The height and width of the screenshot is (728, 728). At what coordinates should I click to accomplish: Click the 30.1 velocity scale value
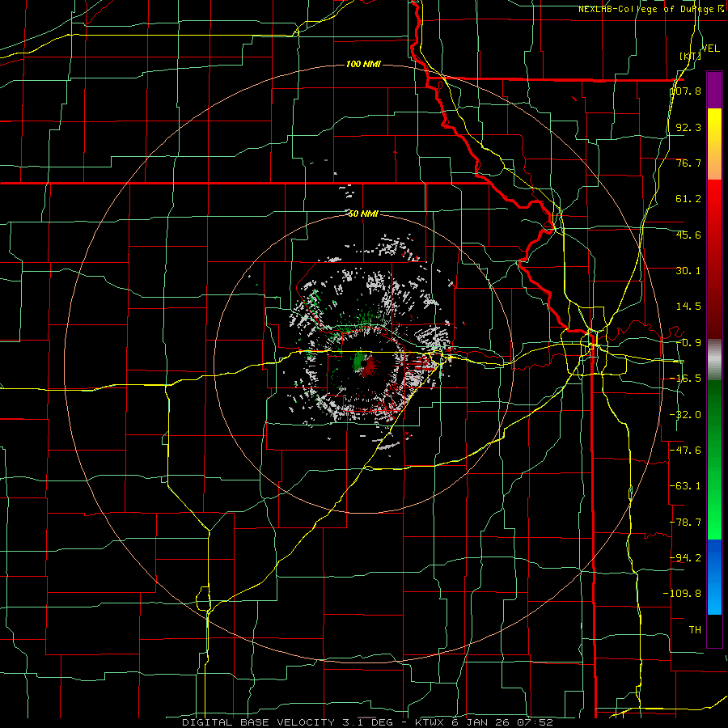tap(688, 271)
